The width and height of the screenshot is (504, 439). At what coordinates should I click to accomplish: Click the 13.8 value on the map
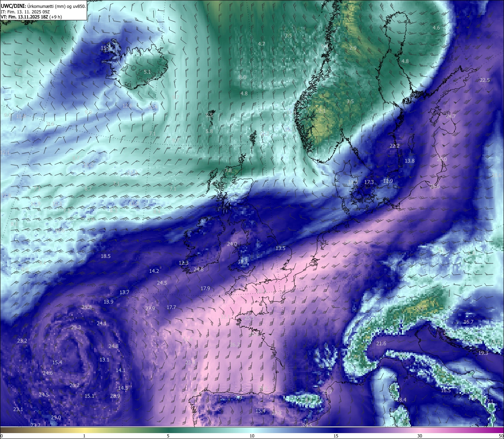pos(409,161)
